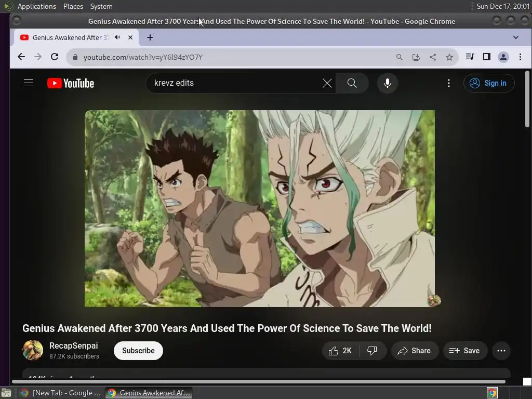532x399 pixels.
Task: Click the horizontal scrollbar at bottom
Action: [x=259, y=382]
